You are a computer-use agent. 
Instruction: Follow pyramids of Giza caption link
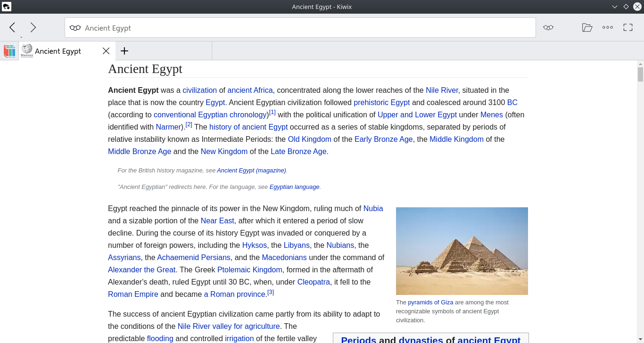(x=430, y=302)
